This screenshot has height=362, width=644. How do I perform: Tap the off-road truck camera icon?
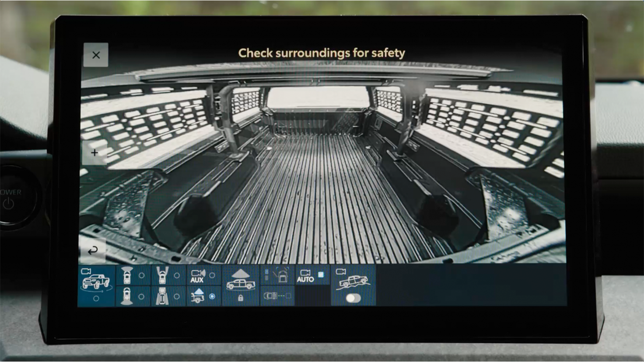[353, 279]
